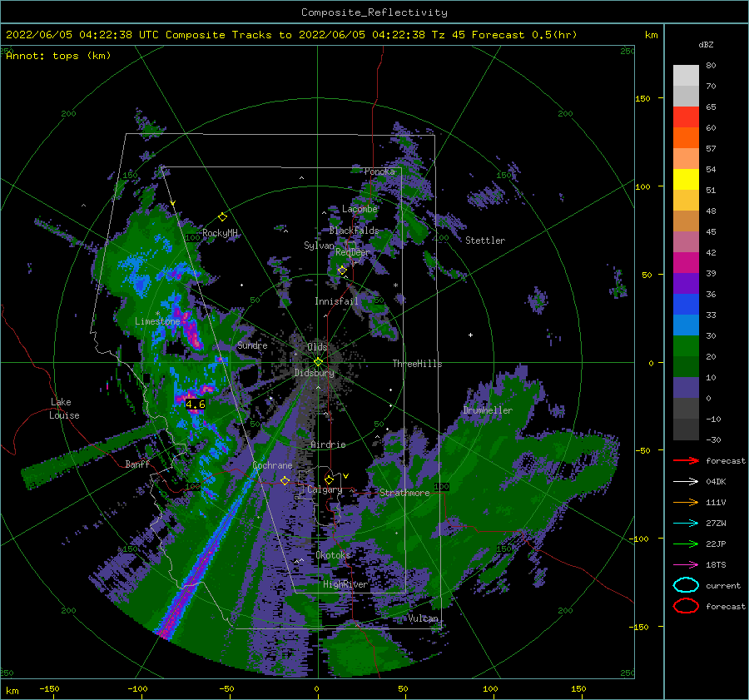This screenshot has width=749, height=700.
Task: Click the Innisfail label
Action: pyautogui.click(x=336, y=301)
